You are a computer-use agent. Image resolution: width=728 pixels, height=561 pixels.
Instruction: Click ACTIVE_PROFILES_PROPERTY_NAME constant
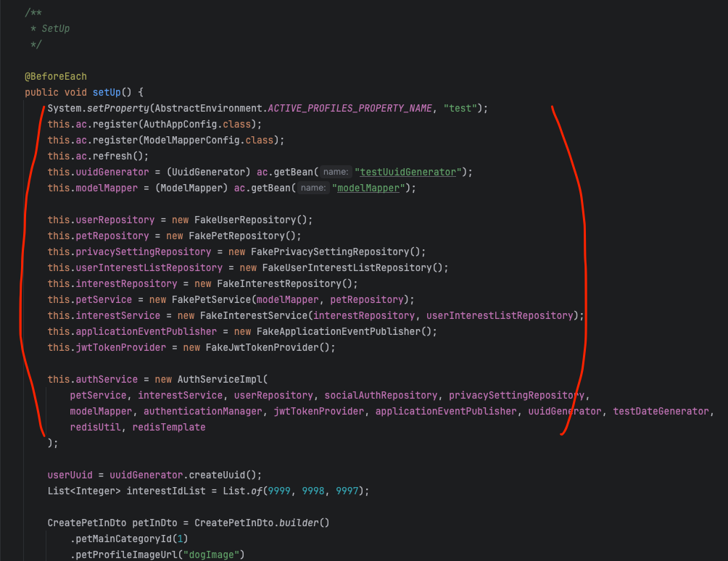pos(350,108)
